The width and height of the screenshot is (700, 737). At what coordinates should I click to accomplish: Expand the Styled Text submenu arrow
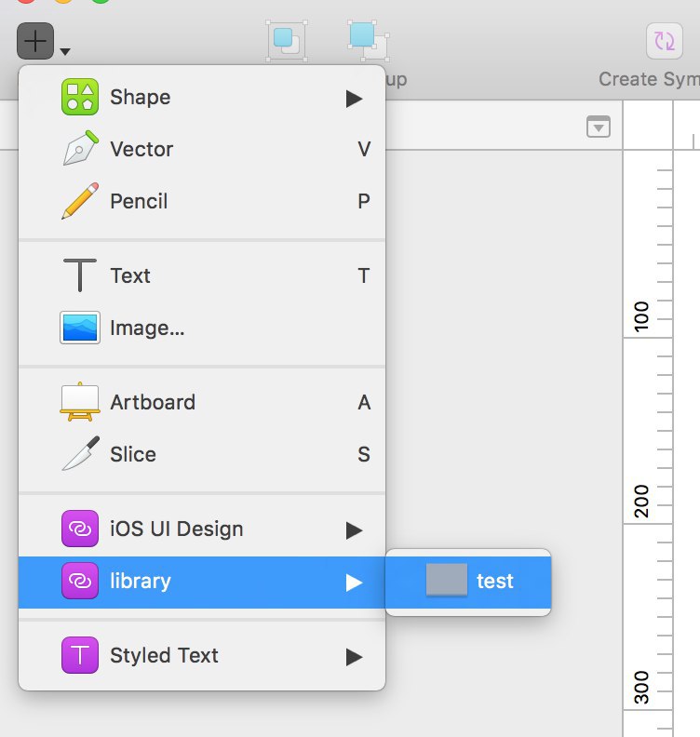[354, 657]
